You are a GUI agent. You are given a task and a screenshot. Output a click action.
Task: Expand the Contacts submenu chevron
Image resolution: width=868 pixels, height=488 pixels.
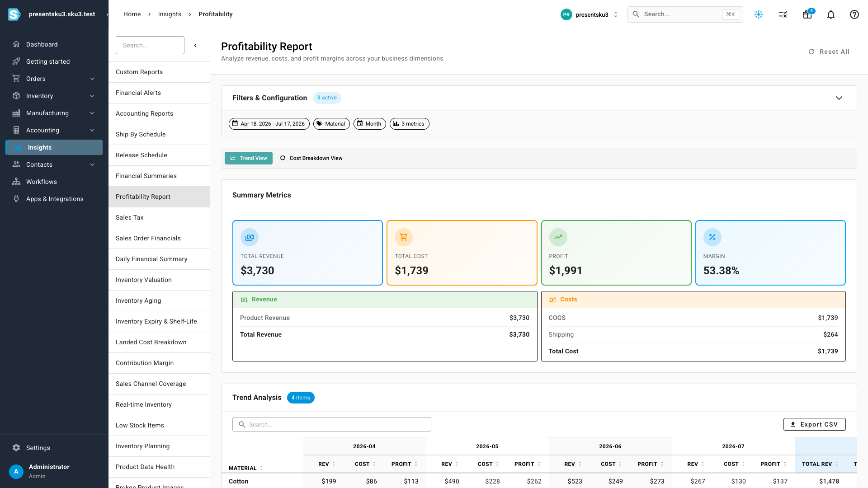[x=92, y=164]
